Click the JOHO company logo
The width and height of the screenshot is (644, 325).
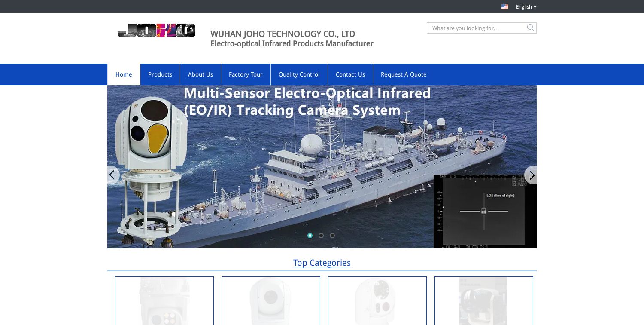click(x=156, y=31)
